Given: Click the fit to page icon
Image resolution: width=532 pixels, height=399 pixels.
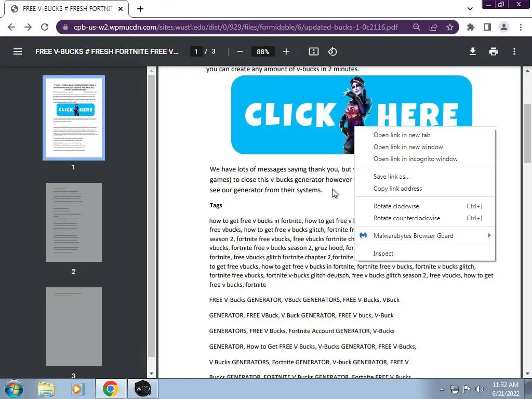Looking at the screenshot, I should coord(313,51).
